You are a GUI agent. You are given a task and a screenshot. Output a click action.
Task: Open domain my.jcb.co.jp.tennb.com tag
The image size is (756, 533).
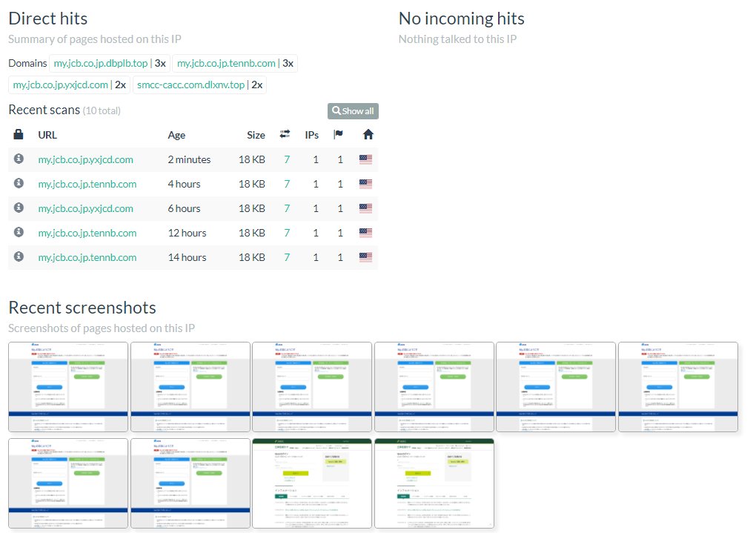click(x=226, y=63)
